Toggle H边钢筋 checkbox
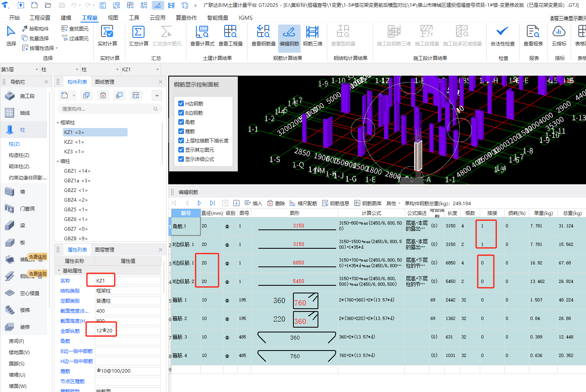 coord(181,103)
